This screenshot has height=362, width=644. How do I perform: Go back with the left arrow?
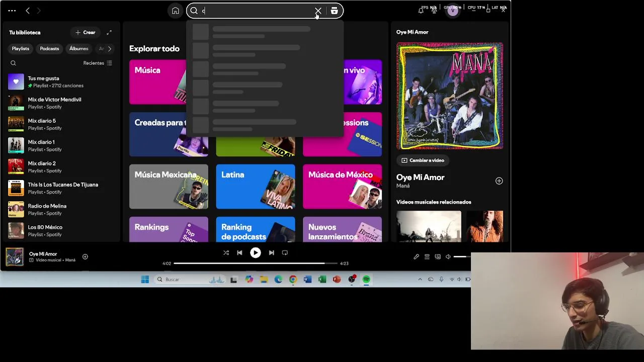28,11
